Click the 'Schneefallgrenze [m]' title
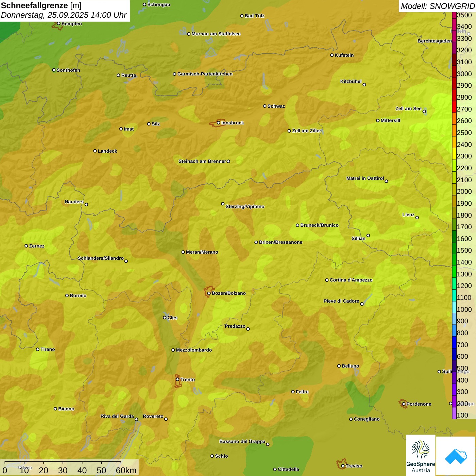The image size is (476, 476). [x=41, y=5]
